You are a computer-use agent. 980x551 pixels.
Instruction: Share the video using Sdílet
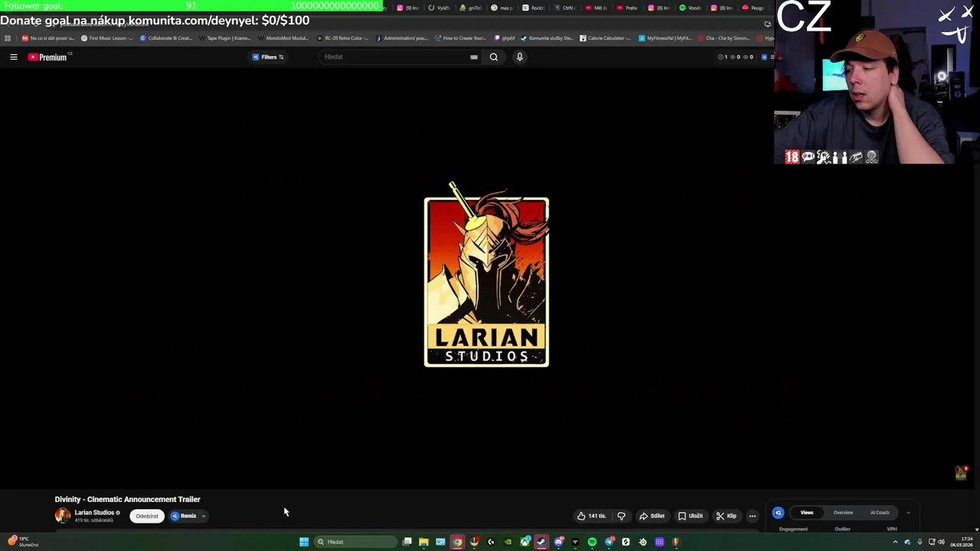652,516
